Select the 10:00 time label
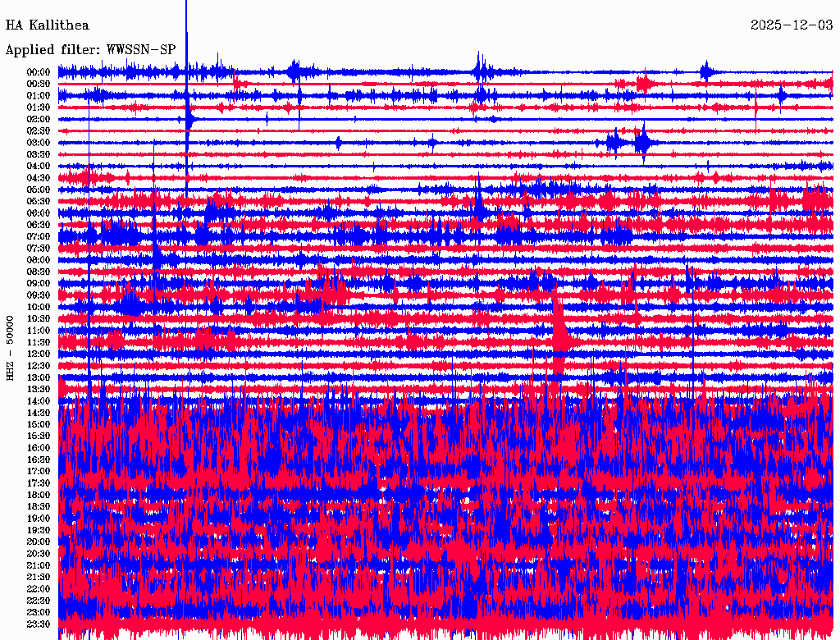This screenshot has height=640, width=840. click(x=39, y=307)
